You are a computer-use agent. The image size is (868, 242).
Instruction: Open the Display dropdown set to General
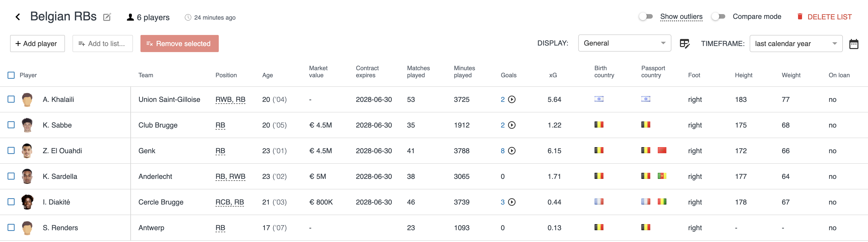624,43
